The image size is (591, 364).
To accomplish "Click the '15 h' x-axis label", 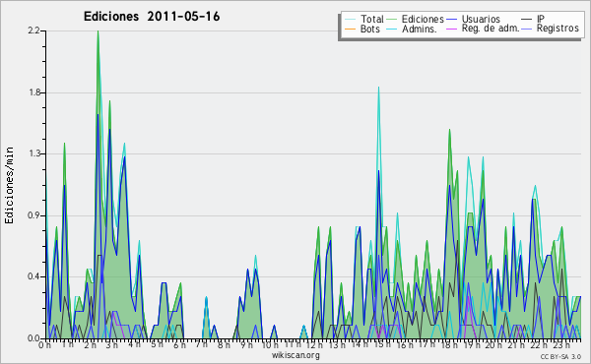I will click(381, 344).
